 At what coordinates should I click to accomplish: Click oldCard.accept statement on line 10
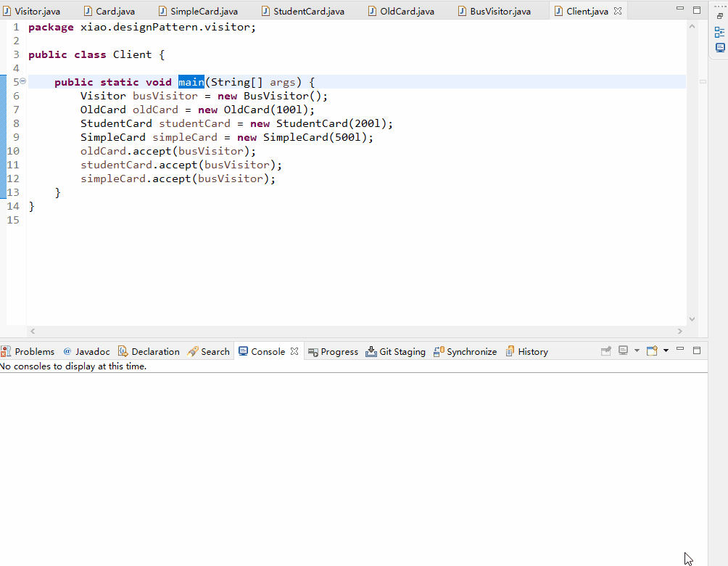pyautogui.click(x=168, y=151)
